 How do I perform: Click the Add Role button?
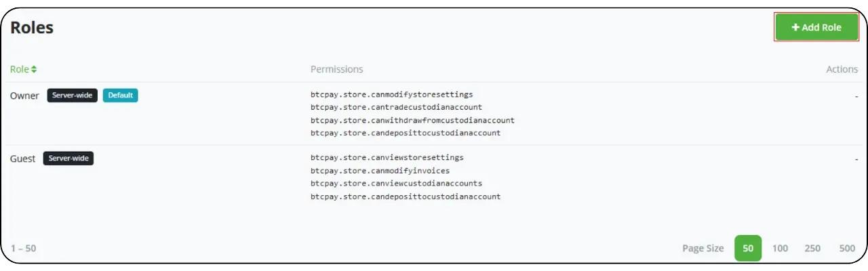[816, 28]
